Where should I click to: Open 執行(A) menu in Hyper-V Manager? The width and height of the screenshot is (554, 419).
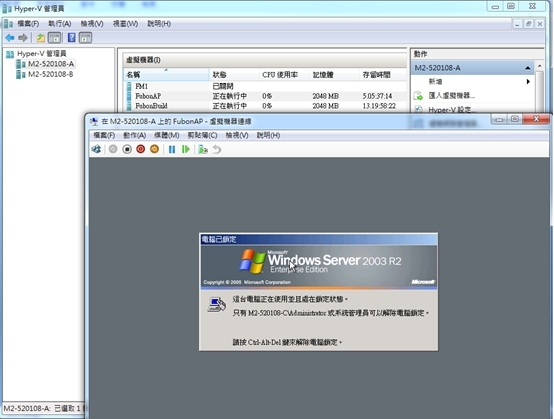(x=60, y=24)
